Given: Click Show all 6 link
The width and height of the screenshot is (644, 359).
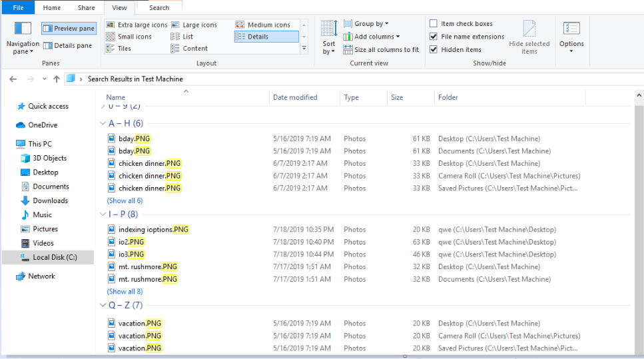Looking at the screenshot, I should coord(125,200).
